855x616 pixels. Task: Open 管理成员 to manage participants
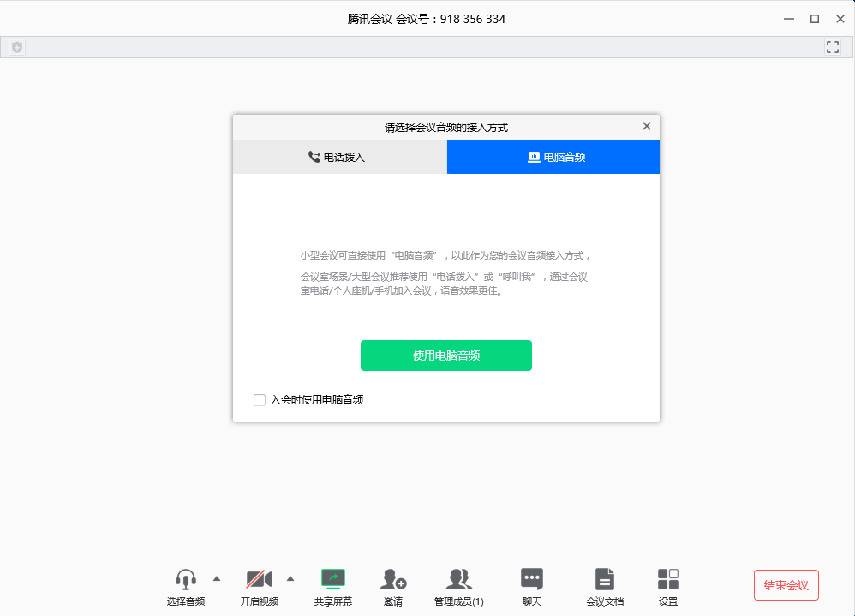(458, 578)
